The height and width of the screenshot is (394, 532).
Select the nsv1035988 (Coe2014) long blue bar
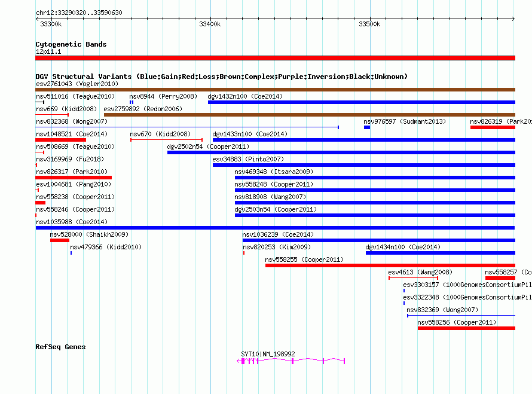(275, 228)
